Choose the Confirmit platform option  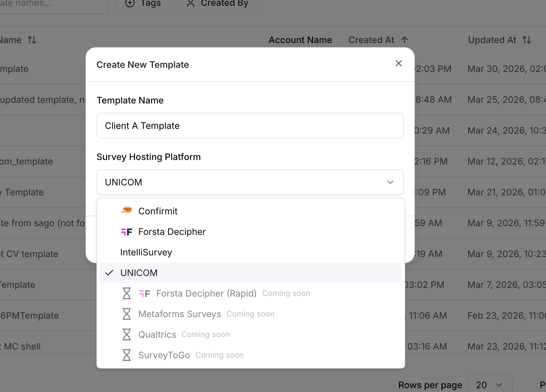[158, 211]
